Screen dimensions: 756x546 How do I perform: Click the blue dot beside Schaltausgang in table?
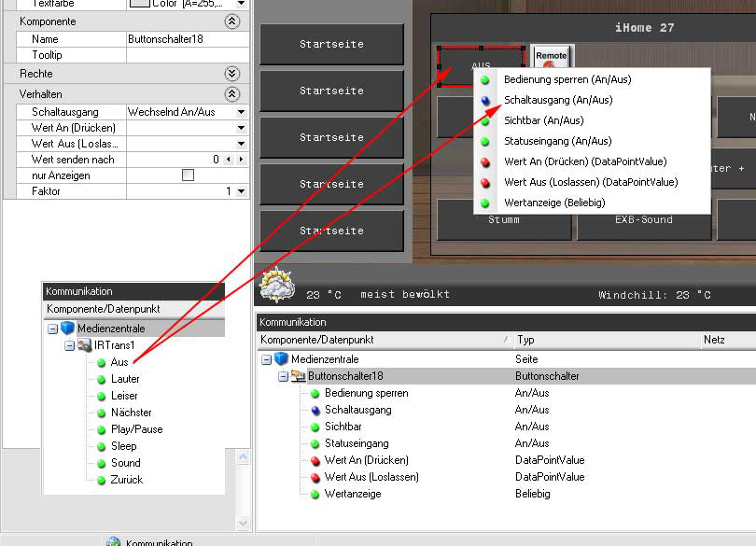[315, 410]
